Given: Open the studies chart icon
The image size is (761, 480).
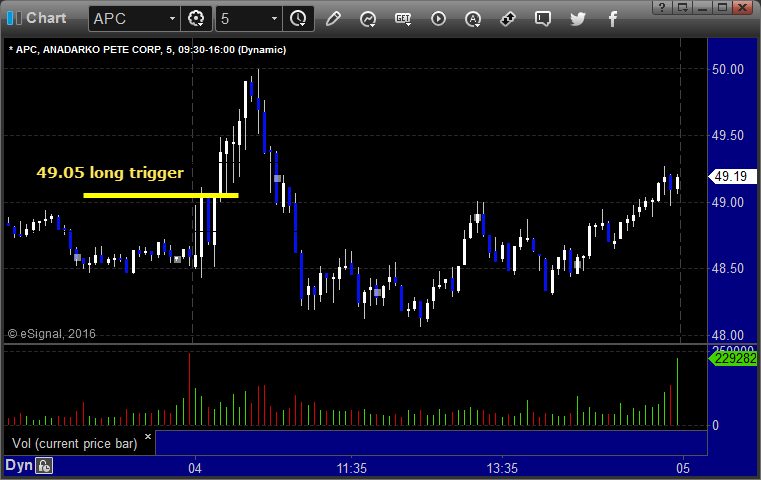Looking at the screenshot, I should [x=368, y=19].
